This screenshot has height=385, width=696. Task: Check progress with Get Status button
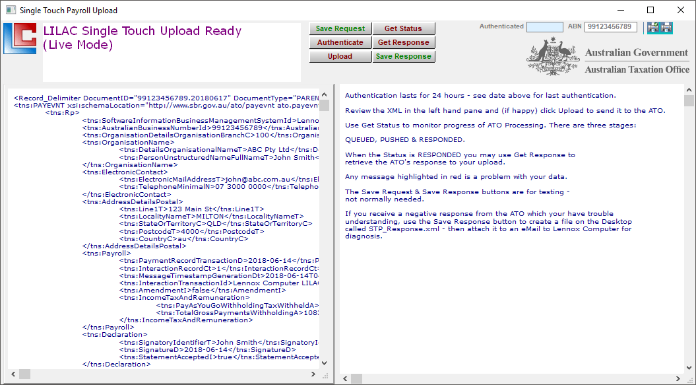(x=403, y=28)
